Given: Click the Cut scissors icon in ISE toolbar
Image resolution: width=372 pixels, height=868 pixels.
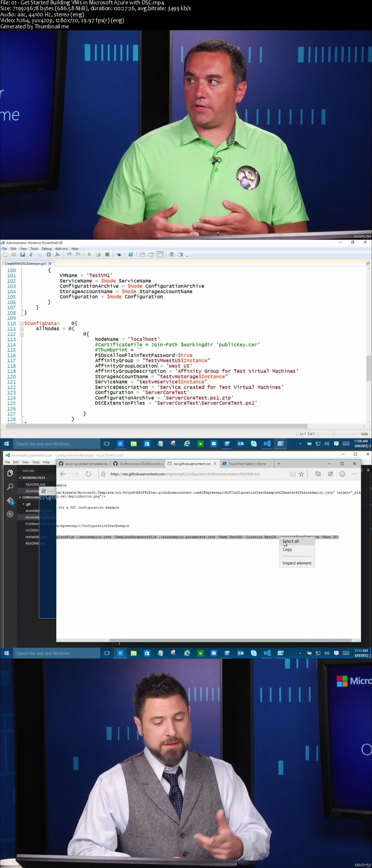Looking at the screenshot, I should [31, 255].
